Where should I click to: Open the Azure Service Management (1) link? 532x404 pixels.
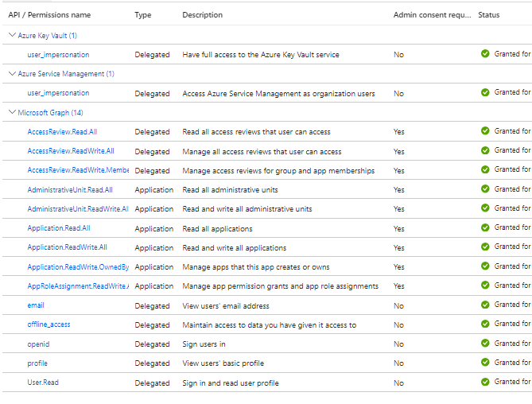tap(66, 74)
